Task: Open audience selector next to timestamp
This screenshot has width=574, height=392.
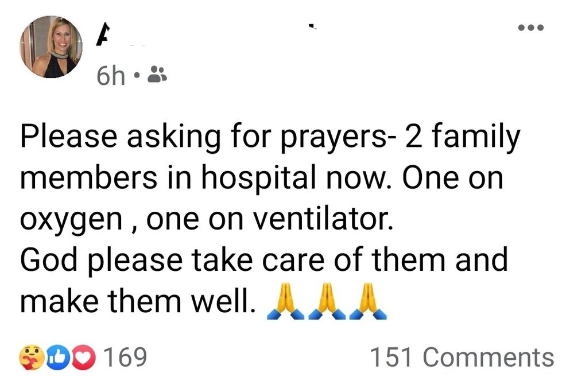Action: pos(158,73)
